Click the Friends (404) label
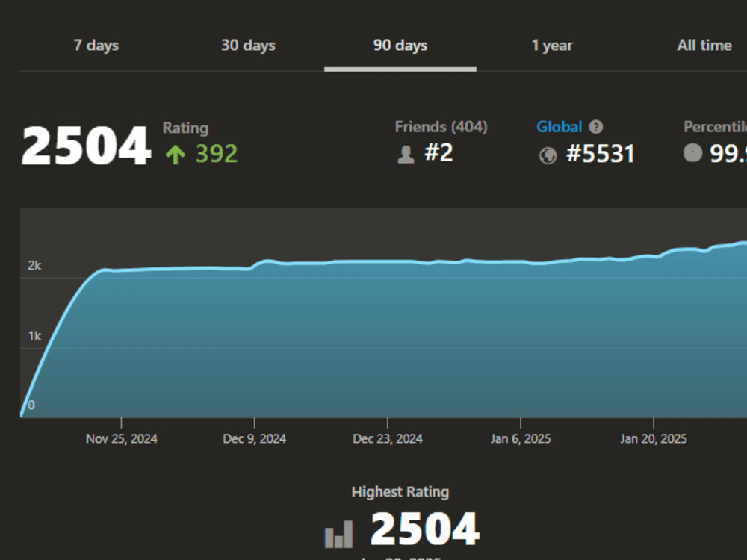The width and height of the screenshot is (747, 560). pos(441,127)
